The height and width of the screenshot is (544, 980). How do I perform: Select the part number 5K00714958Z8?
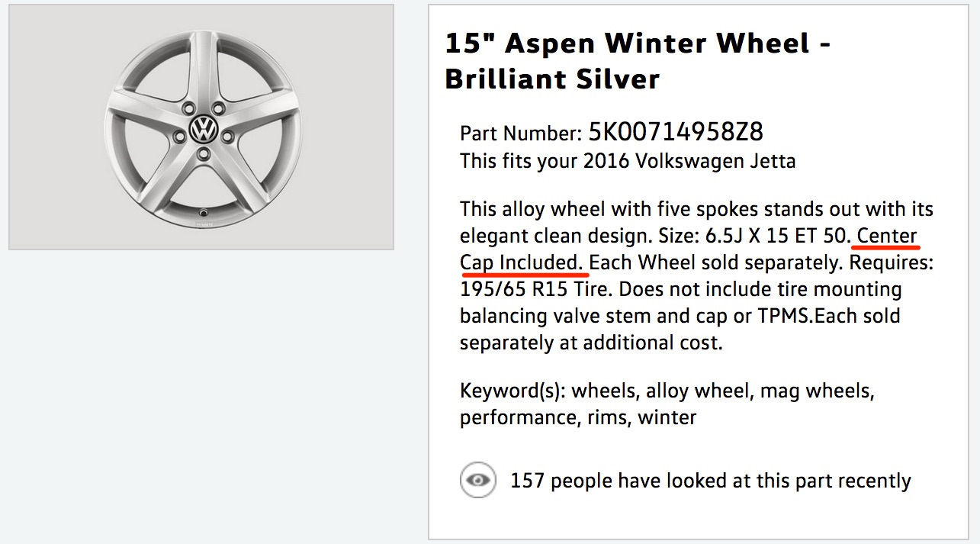[676, 133]
